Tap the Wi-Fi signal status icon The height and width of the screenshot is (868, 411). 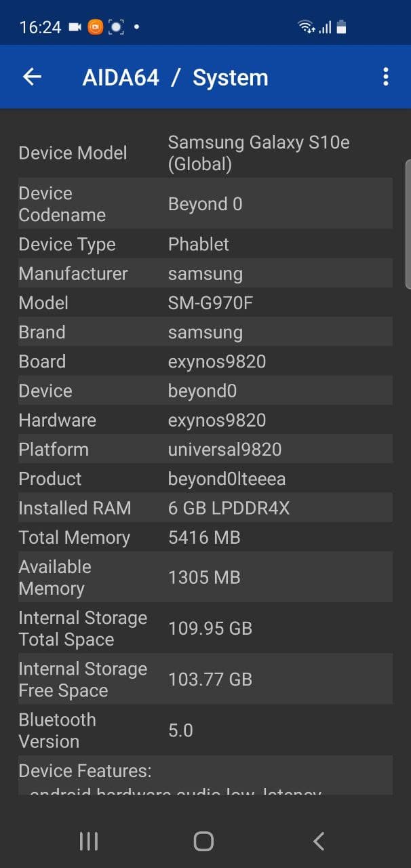pyautogui.click(x=307, y=27)
